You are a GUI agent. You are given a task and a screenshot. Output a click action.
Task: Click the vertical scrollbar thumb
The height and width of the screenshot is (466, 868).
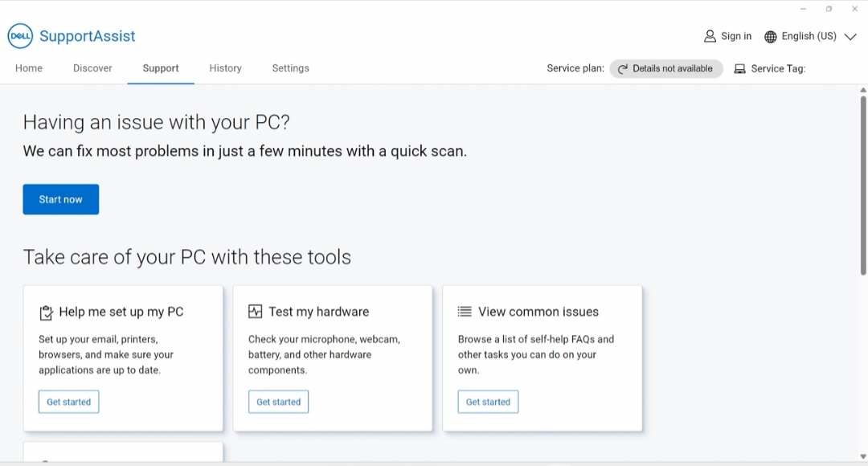point(863,185)
